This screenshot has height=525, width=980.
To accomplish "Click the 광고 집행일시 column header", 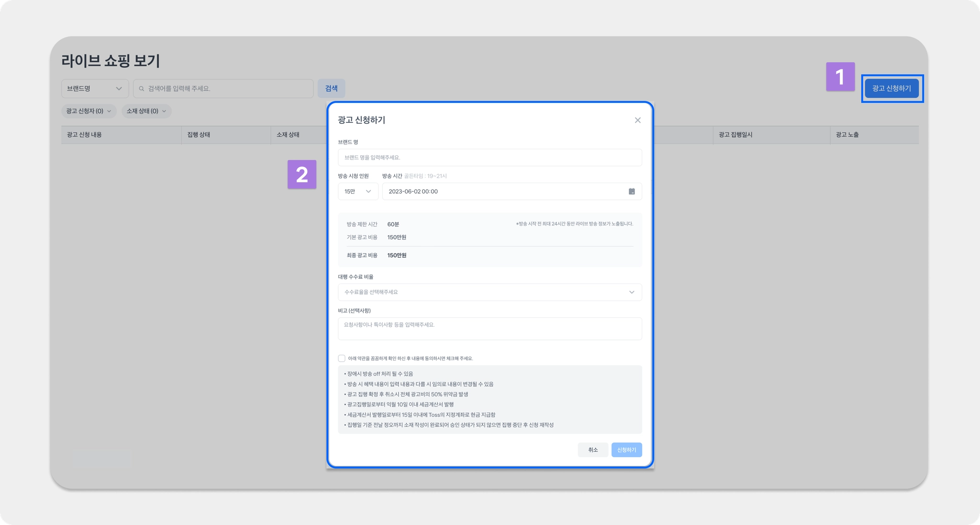I will pyautogui.click(x=735, y=135).
